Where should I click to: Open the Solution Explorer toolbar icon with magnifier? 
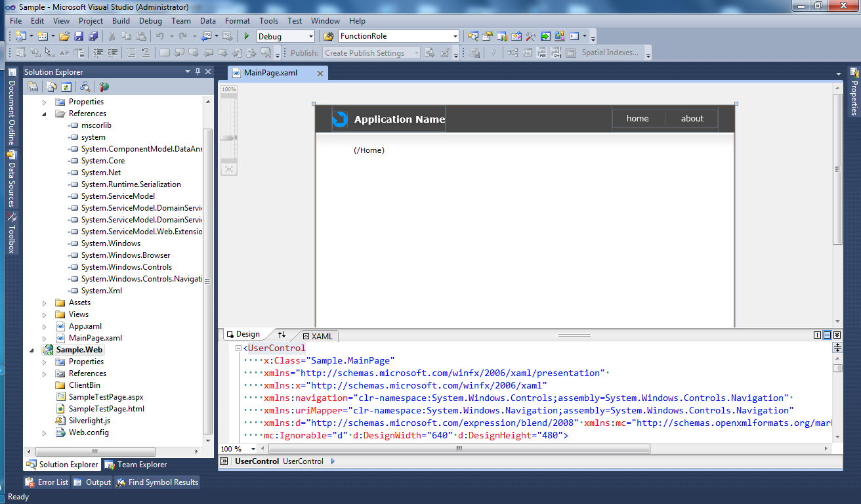[x=472, y=36]
